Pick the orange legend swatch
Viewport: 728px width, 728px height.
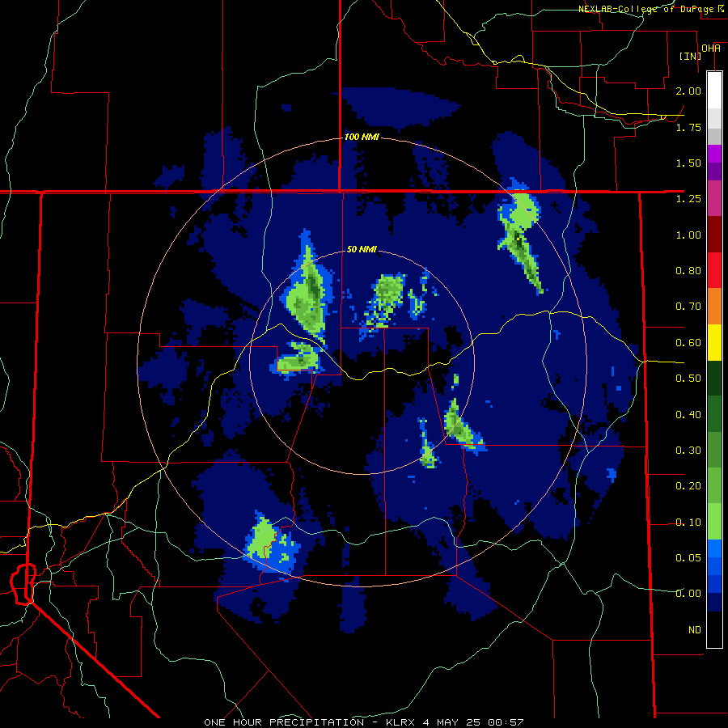pos(714,307)
